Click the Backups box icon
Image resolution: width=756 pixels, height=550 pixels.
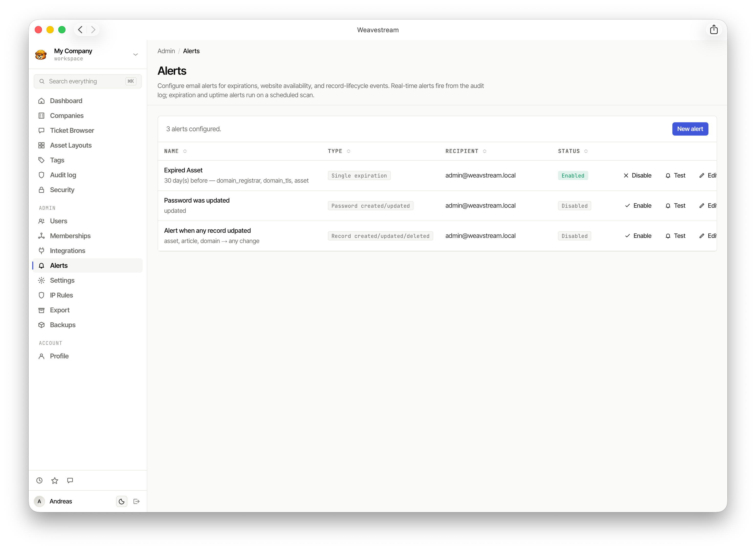[x=41, y=325]
